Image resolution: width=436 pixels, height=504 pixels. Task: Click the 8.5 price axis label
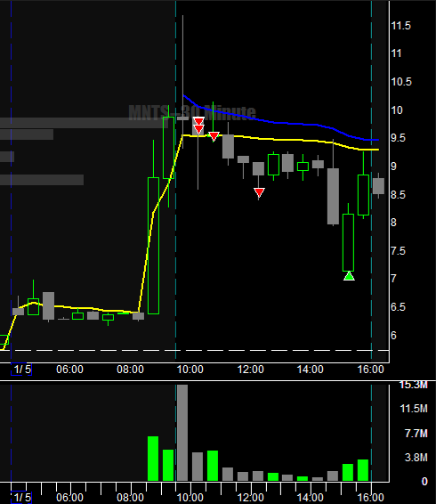(x=398, y=194)
